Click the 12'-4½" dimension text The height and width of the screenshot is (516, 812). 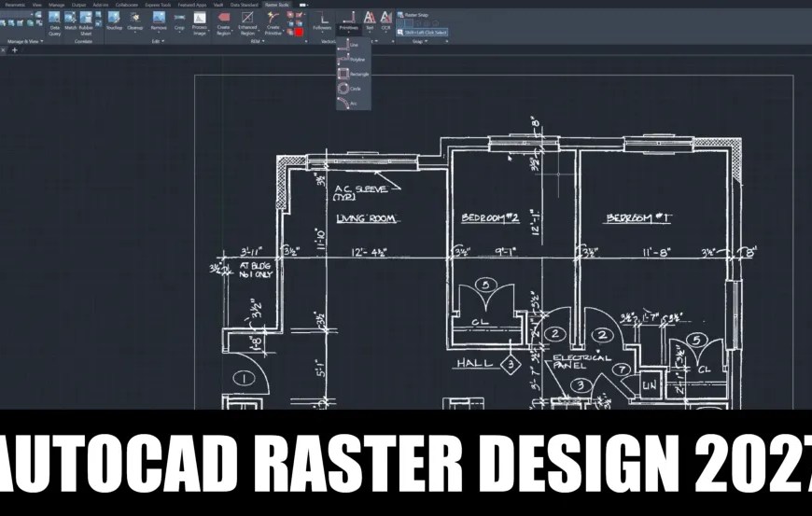point(370,253)
